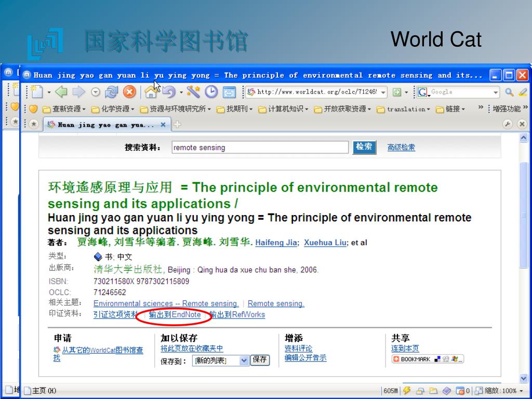Open the 开放获取资源 bookmarks folder
Viewport: 532px width, 399px height.
click(342, 109)
